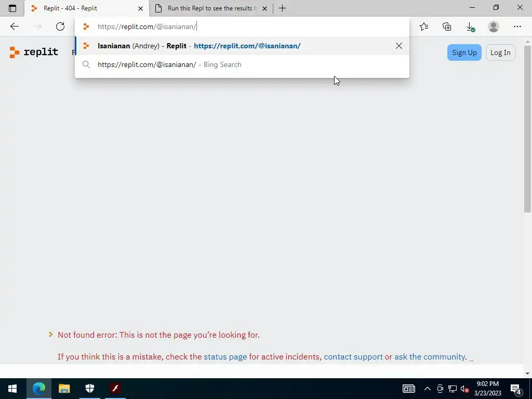Follow the ask the community link

click(x=430, y=356)
